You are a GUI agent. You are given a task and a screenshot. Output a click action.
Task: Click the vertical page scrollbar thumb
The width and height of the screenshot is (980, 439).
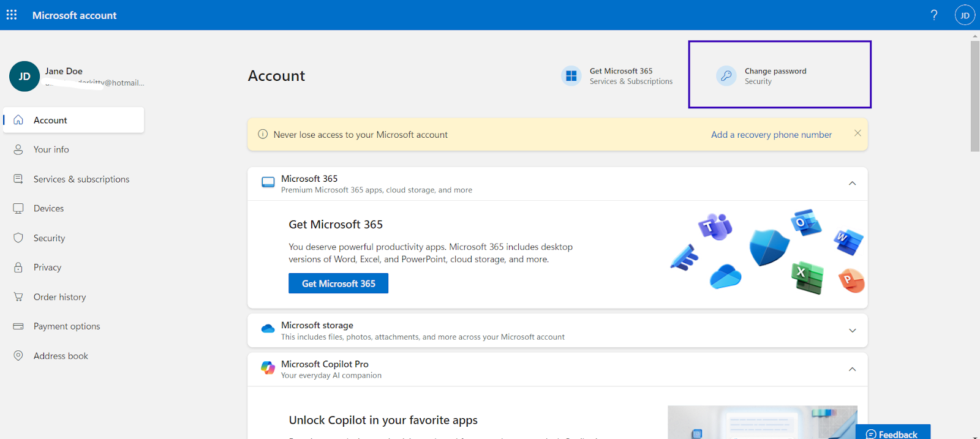tap(975, 97)
